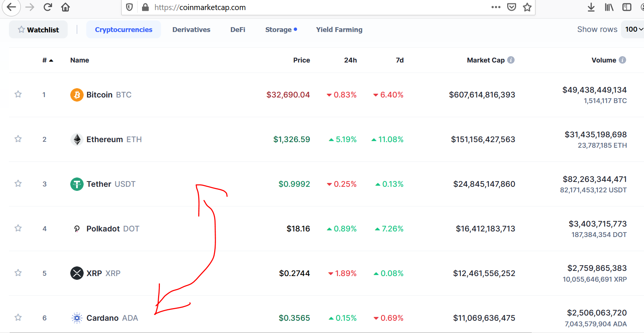Open the Ethereum ETH link
Viewport: 644px width, 333px height.
click(114, 140)
